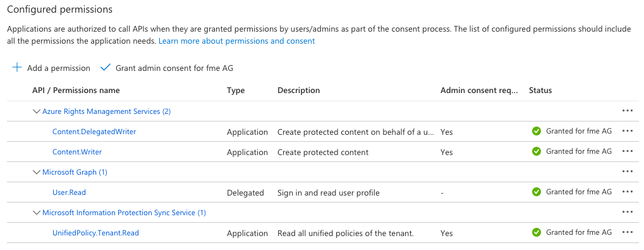The height and width of the screenshot is (250, 644).
Task: Follow the Learn more about permissions and consent link
Action: [236, 41]
